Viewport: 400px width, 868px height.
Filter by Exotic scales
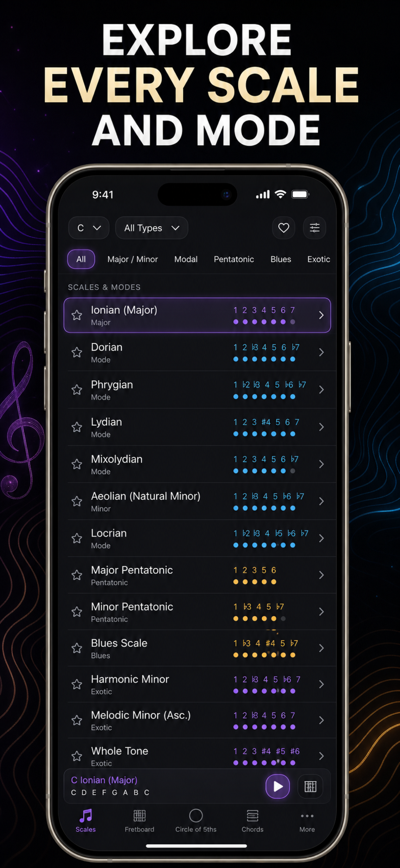tap(318, 259)
